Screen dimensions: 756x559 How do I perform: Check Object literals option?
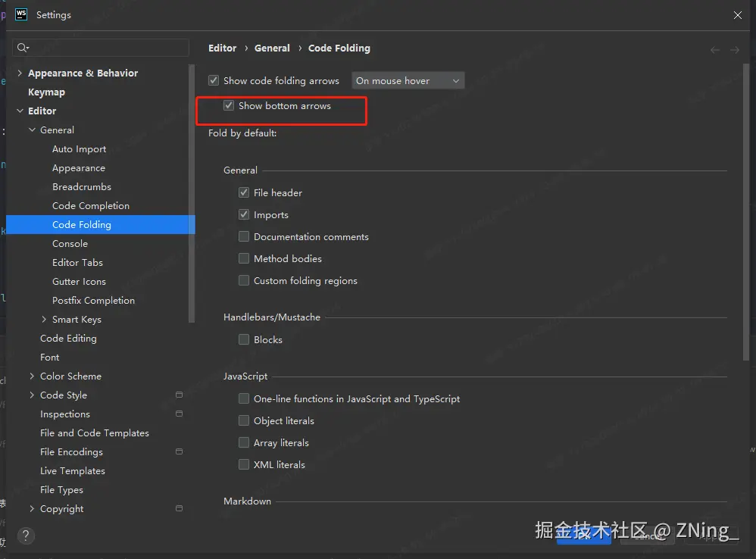click(x=244, y=420)
